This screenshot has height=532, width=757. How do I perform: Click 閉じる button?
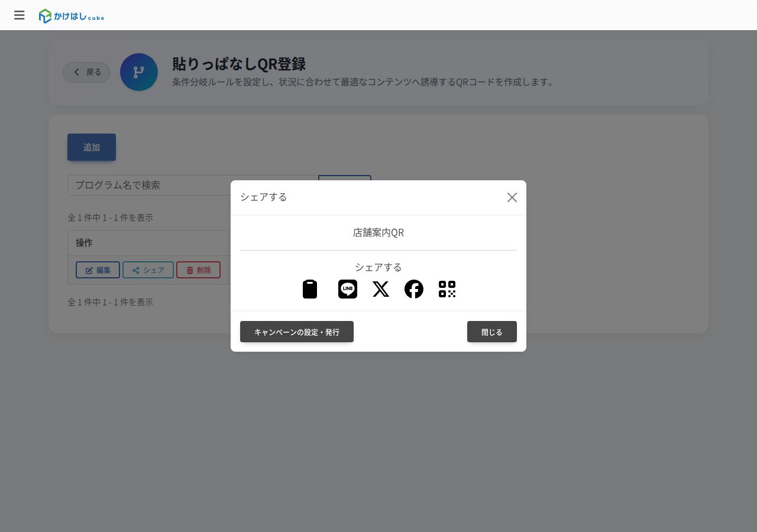[x=492, y=332]
